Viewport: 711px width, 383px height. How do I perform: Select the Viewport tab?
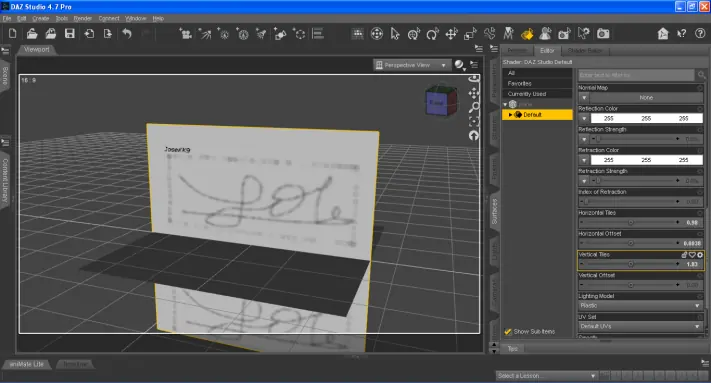click(37, 49)
